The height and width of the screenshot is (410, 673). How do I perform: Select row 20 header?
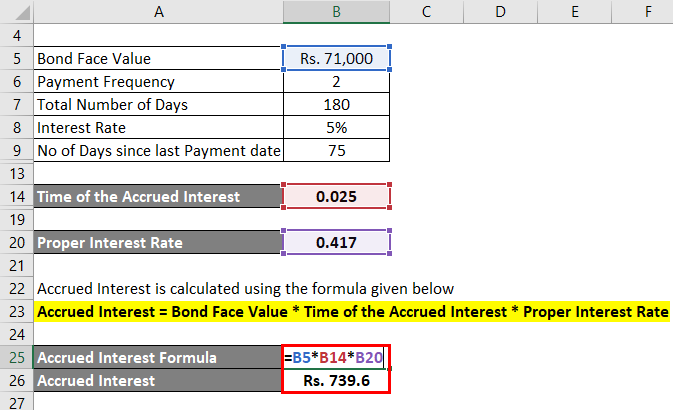(17, 243)
